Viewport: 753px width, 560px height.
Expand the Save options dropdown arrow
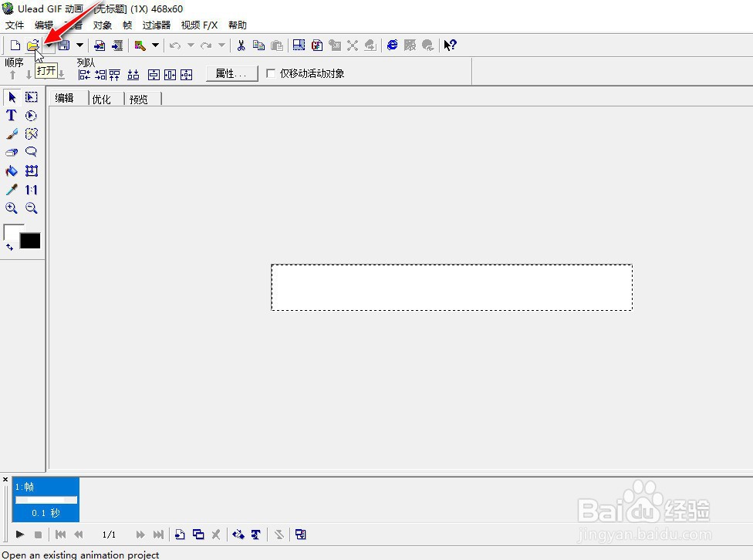point(79,46)
